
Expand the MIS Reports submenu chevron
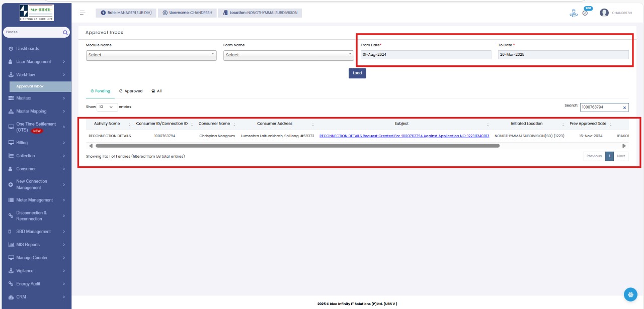[x=64, y=245]
